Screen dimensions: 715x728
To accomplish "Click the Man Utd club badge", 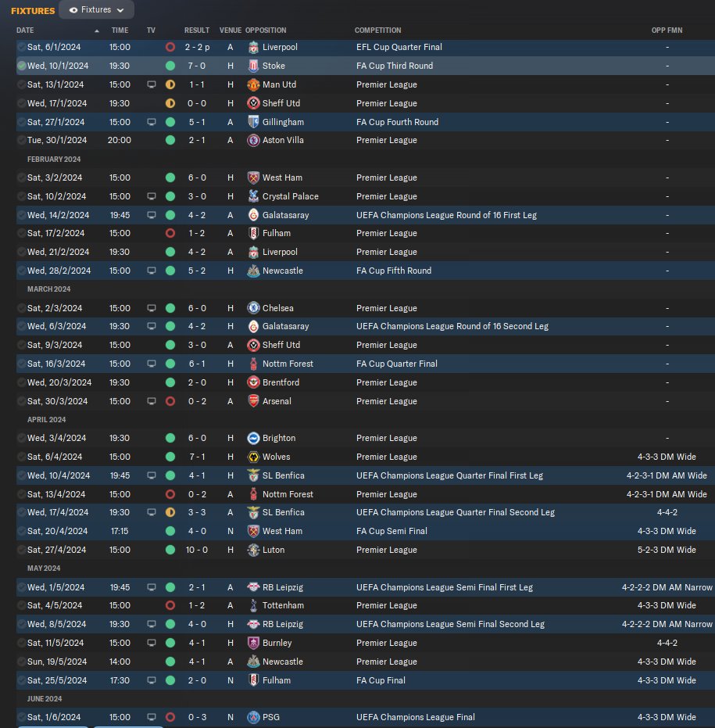I will [253, 84].
